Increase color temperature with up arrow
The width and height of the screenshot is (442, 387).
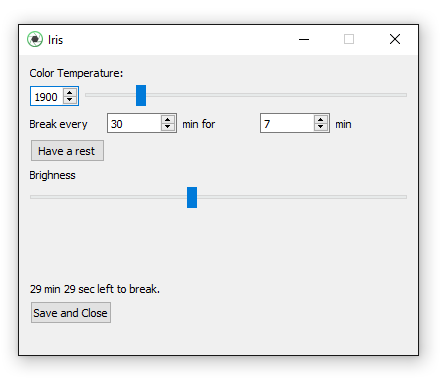coord(70,93)
